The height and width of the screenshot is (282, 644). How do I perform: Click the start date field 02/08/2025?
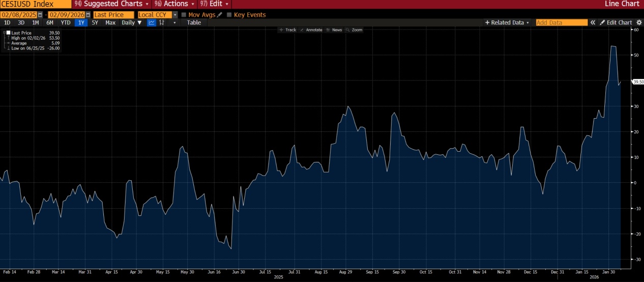pyautogui.click(x=19, y=15)
